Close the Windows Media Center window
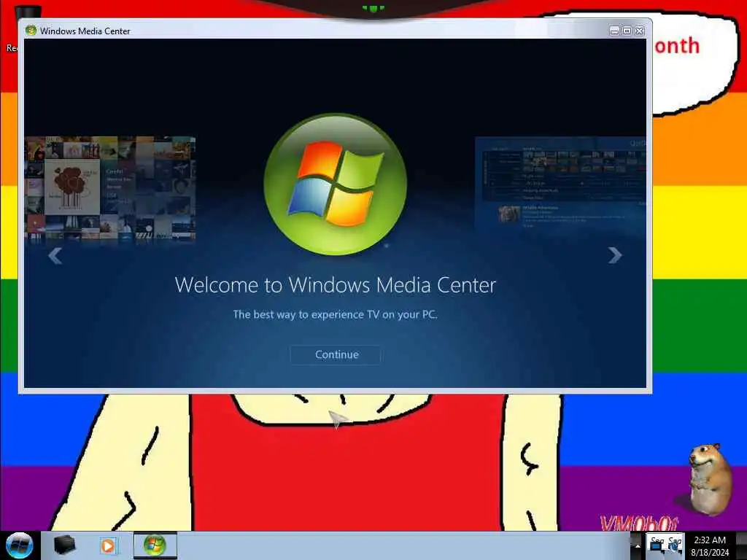Viewport: 747px width, 560px height. click(x=639, y=31)
